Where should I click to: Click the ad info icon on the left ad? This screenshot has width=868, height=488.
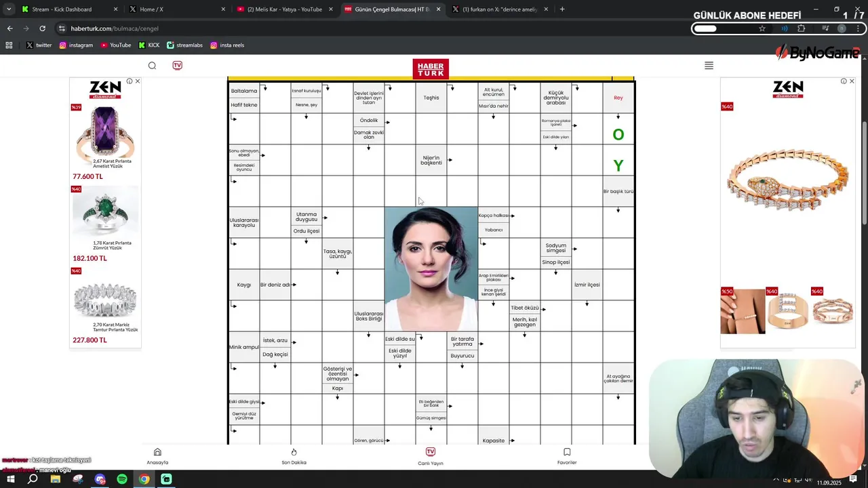tap(130, 81)
